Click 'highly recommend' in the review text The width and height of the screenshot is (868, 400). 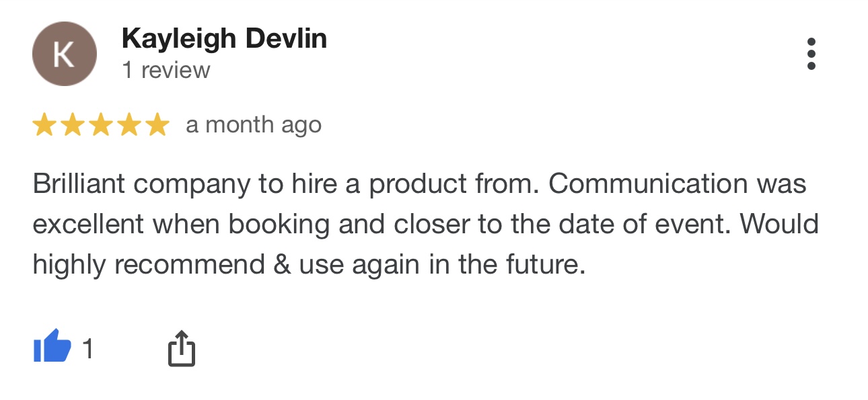click(x=148, y=265)
